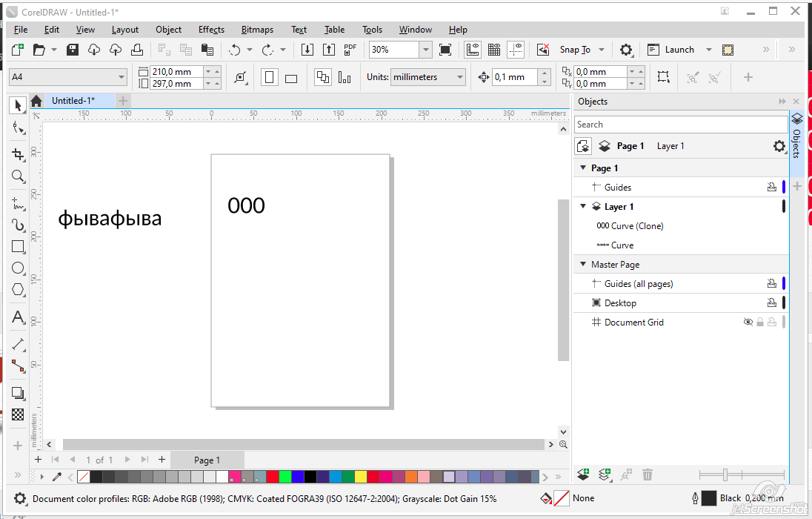This screenshot has height=519, width=812.
Task: Open the Units millimeters dropdown
Action: tap(460, 77)
